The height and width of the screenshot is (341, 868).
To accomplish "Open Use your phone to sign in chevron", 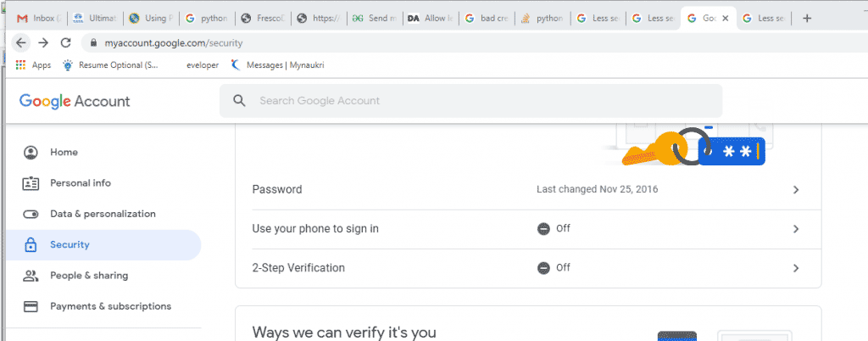I will point(795,229).
